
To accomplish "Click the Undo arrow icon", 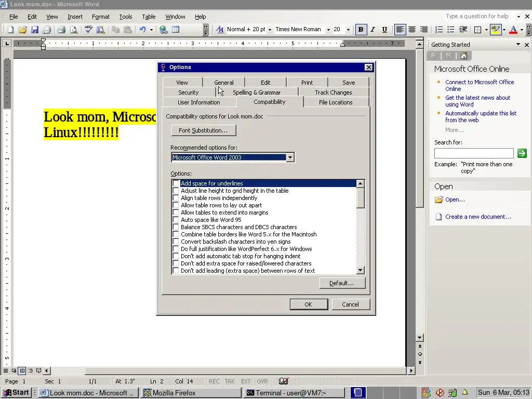I will click(x=142, y=30).
